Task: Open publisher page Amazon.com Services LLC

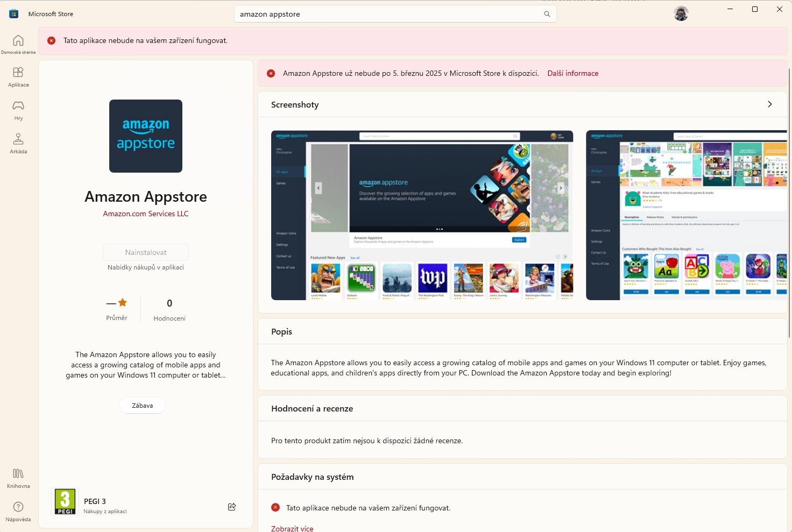Action: 145,214
